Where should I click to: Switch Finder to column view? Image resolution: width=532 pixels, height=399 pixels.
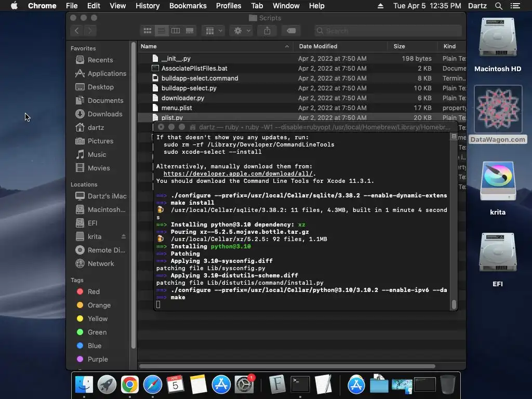pyautogui.click(x=176, y=31)
